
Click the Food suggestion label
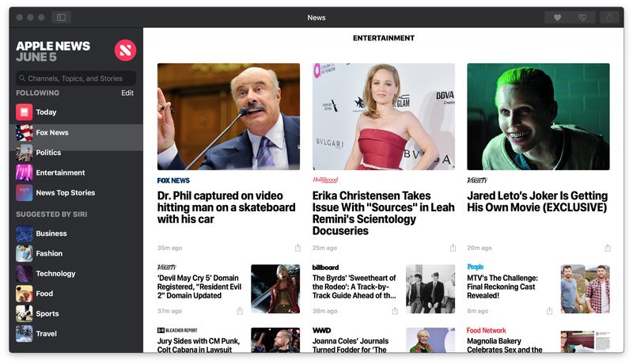pos(44,294)
